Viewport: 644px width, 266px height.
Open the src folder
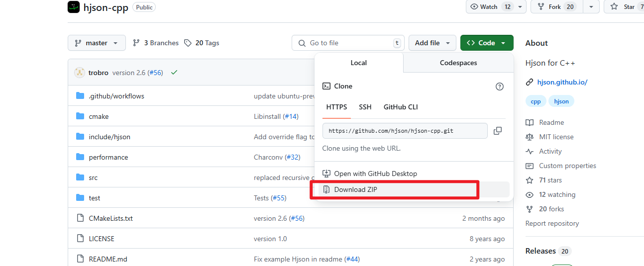pyautogui.click(x=93, y=177)
